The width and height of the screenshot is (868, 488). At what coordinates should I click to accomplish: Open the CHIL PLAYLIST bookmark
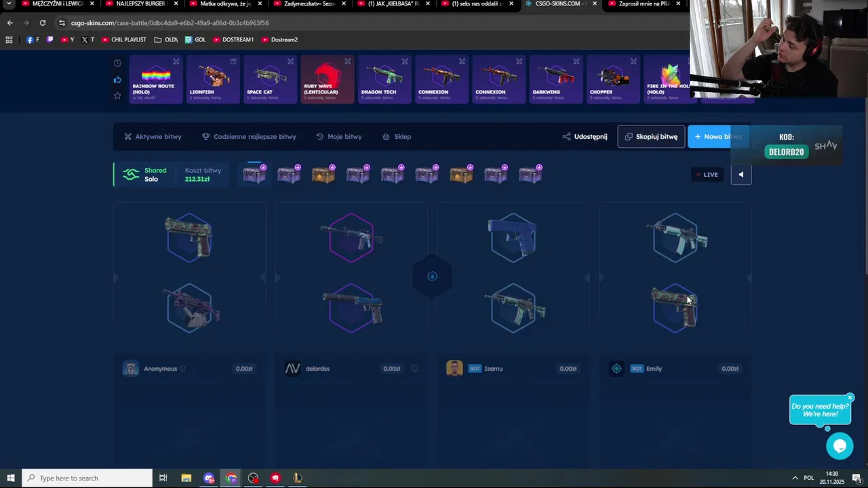(124, 39)
